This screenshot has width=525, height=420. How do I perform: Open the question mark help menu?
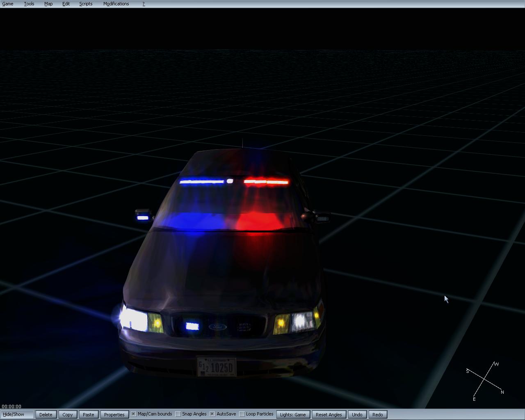click(x=144, y=4)
